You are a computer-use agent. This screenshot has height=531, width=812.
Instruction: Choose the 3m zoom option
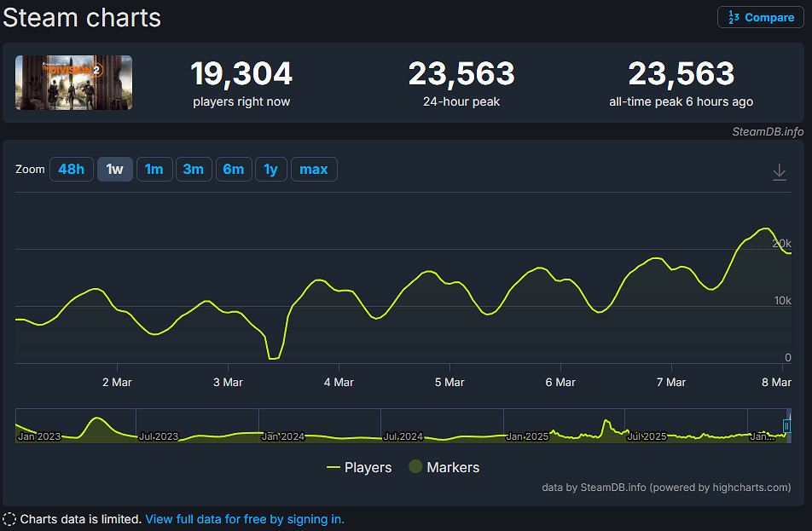point(194,170)
